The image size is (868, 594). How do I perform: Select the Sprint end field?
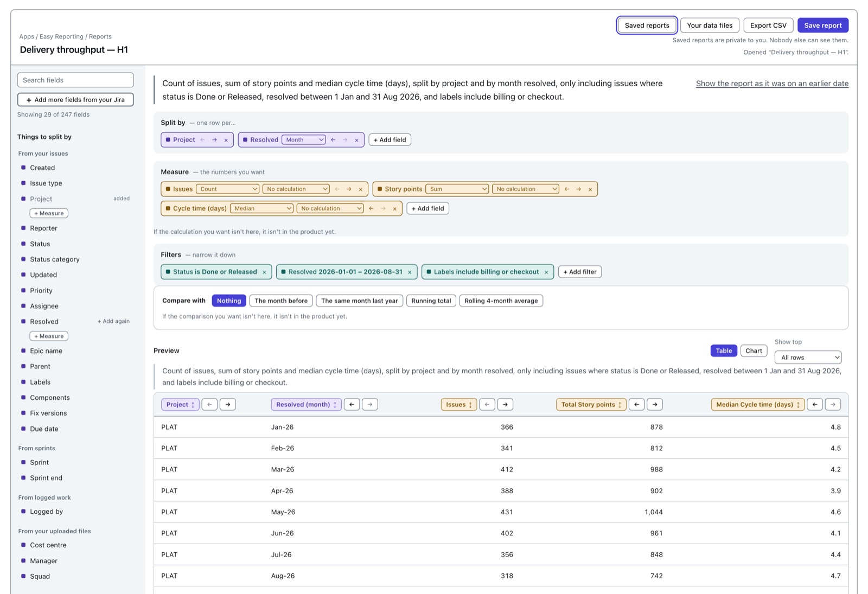(x=46, y=478)
